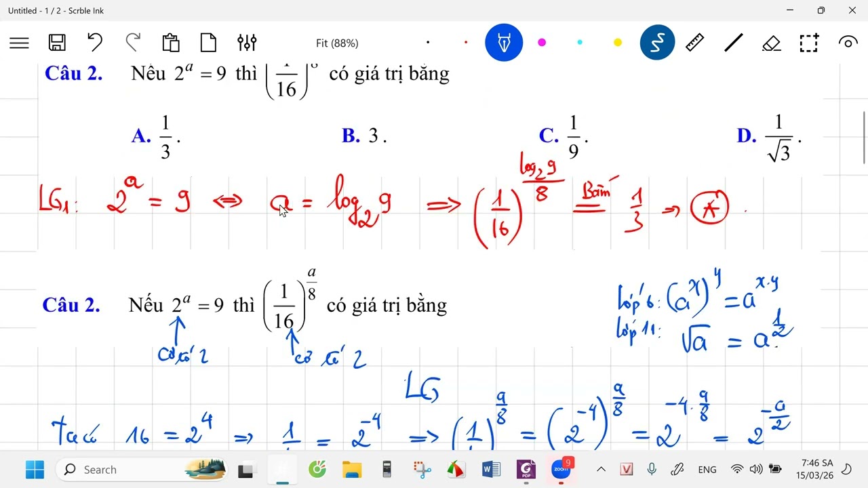Open the Windows Start menu
The height and width of the screenshot is (488, 868).
35,469
